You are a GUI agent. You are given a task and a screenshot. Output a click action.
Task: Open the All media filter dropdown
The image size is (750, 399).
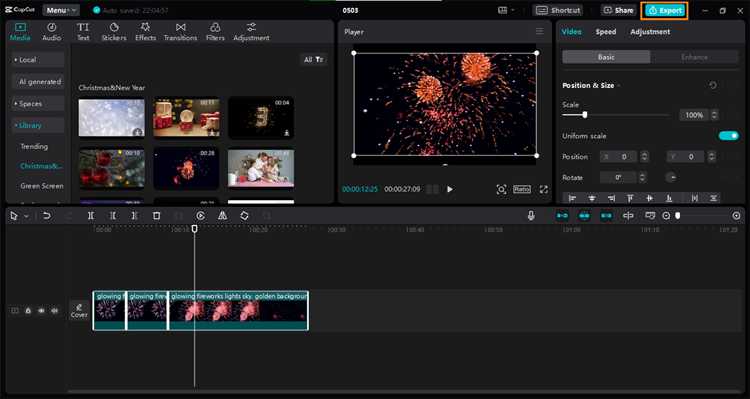(x=314, y=59)
